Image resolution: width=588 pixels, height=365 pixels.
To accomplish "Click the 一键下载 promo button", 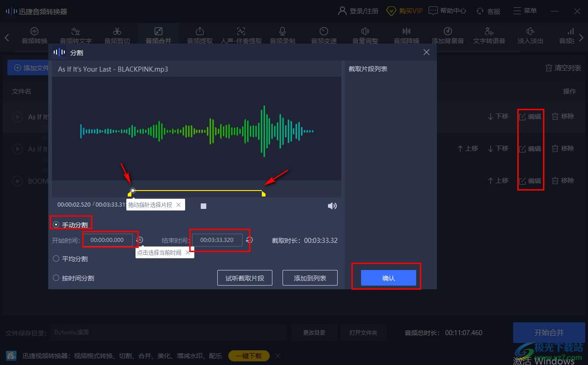I will pos(249,356).
